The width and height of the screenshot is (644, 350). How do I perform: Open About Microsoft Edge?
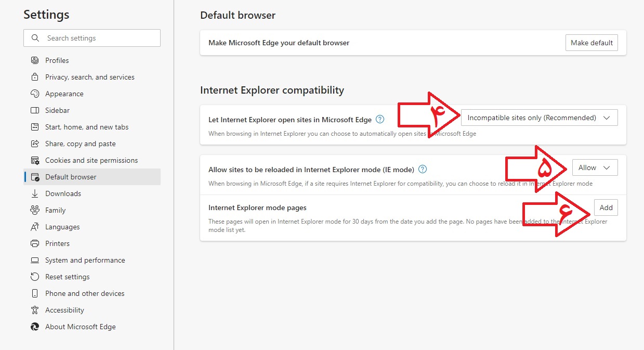coord(92,327)
